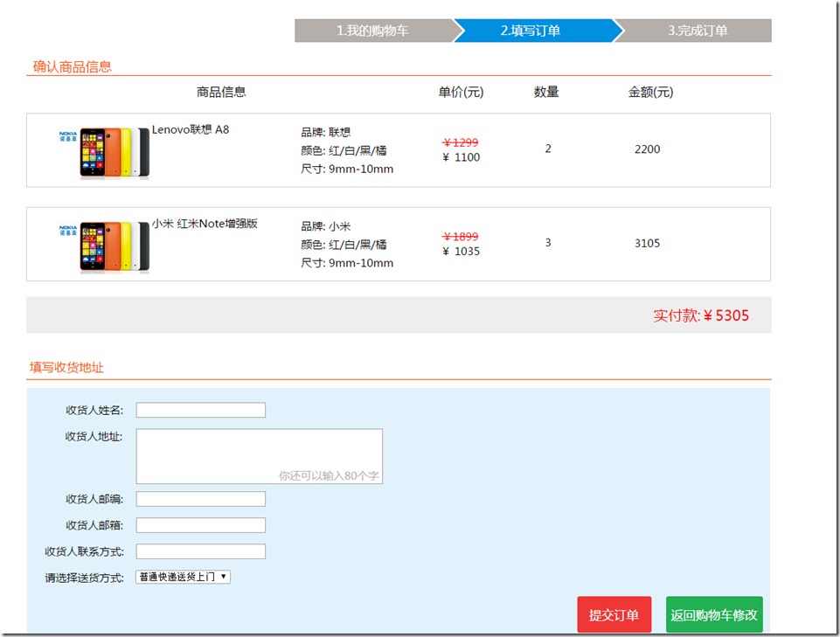
Task: Open the 小米 红米Note增强版 product title
Action: coord(205,224)
